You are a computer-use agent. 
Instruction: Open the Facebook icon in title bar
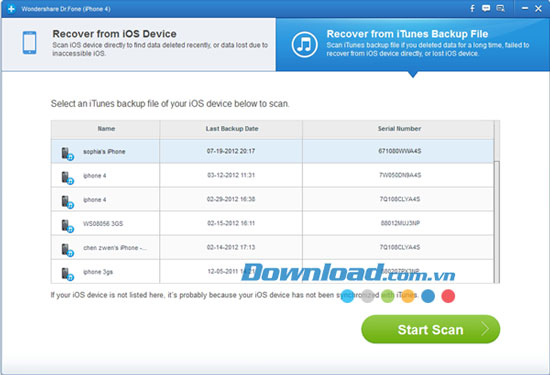point(472,8)
